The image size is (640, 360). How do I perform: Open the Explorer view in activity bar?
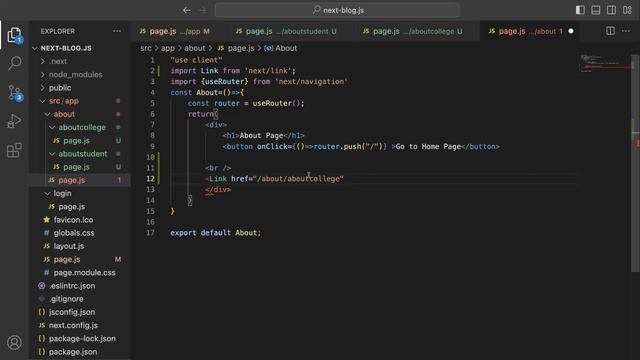pos(14,35)
